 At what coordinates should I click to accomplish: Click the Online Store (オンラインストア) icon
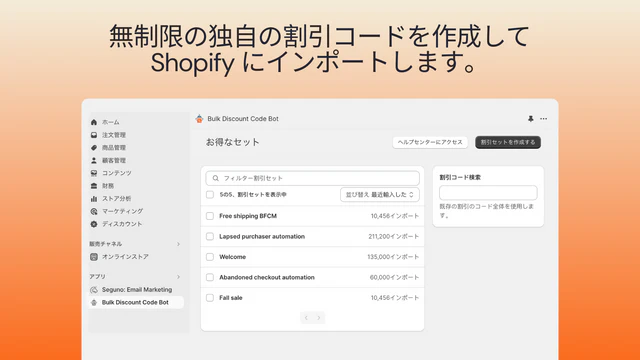pyautogui.click(x=94, y=257)
